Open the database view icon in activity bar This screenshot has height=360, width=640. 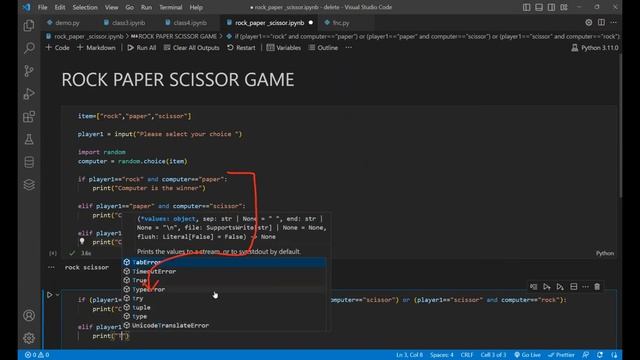29,162
